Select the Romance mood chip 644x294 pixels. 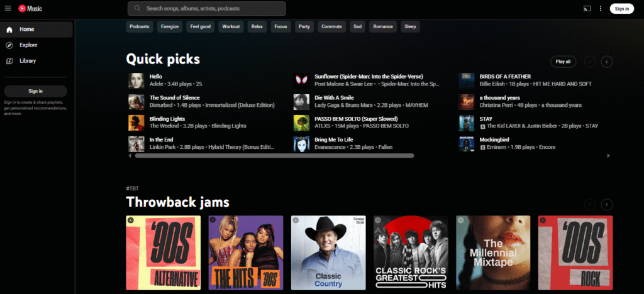pos(383,26)
